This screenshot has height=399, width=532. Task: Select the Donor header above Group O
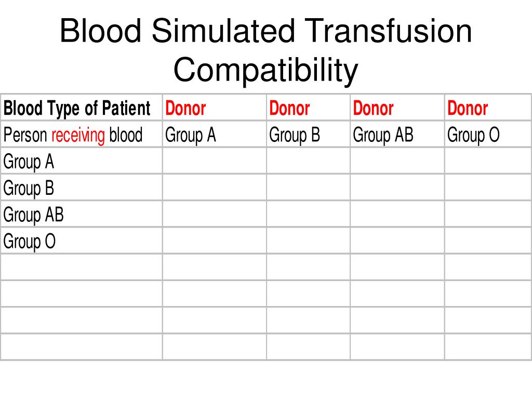pos(488,107)
